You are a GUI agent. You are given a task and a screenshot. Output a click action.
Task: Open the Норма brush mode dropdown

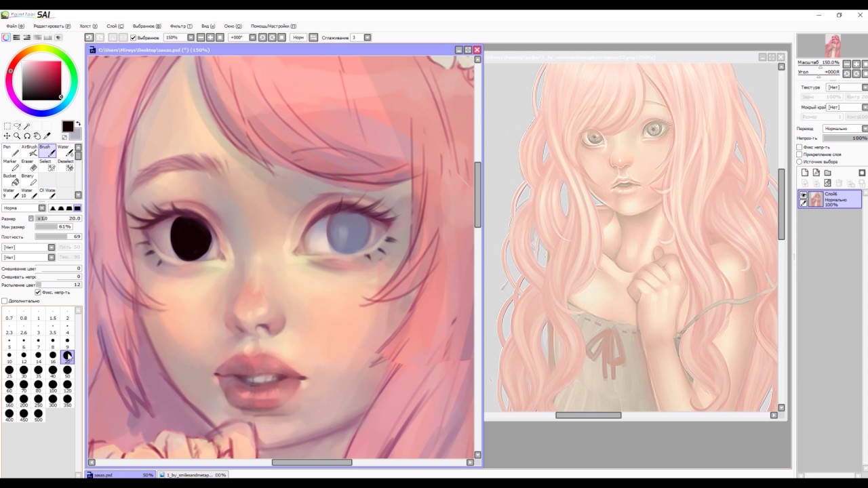42,208
